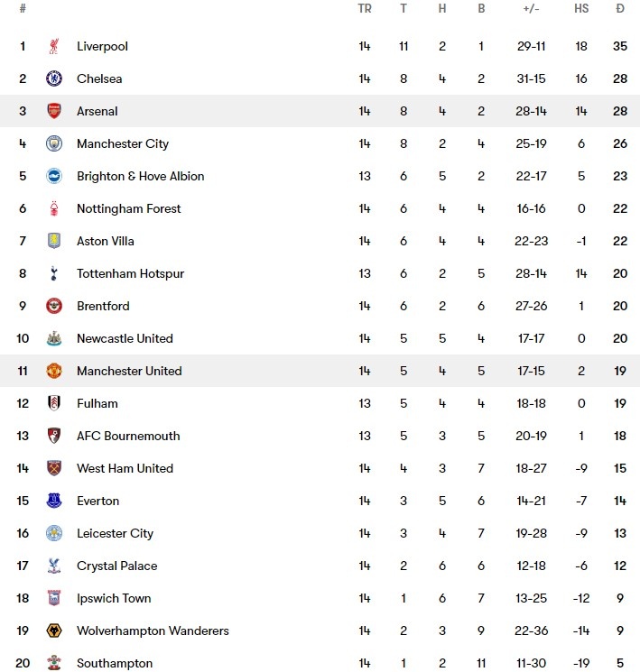Viewport: 640px width, 672px height.
Task: Open the West Ham United team page
Action: click(125, 468)
